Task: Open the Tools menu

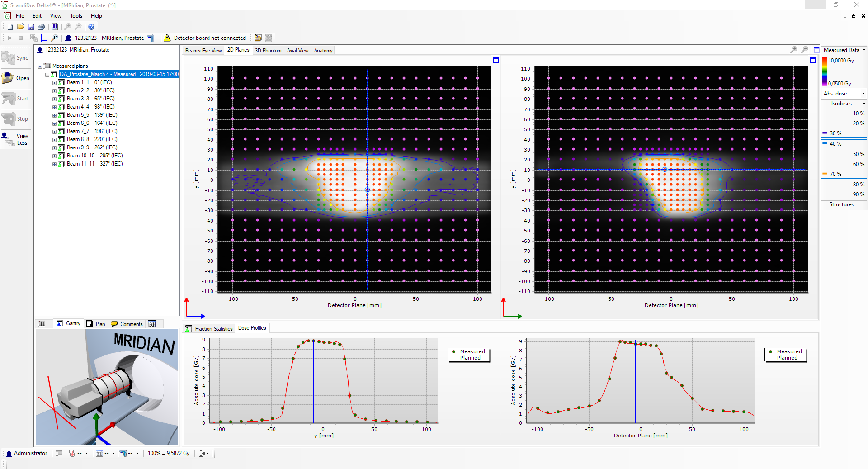Action: pos(76,16)
